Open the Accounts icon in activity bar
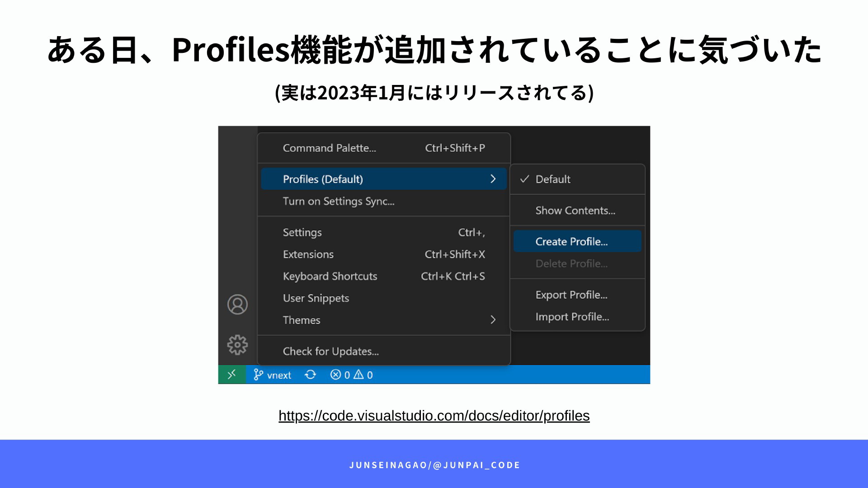The width and height of the screenshot is (868, 488). tap(237, 305)
